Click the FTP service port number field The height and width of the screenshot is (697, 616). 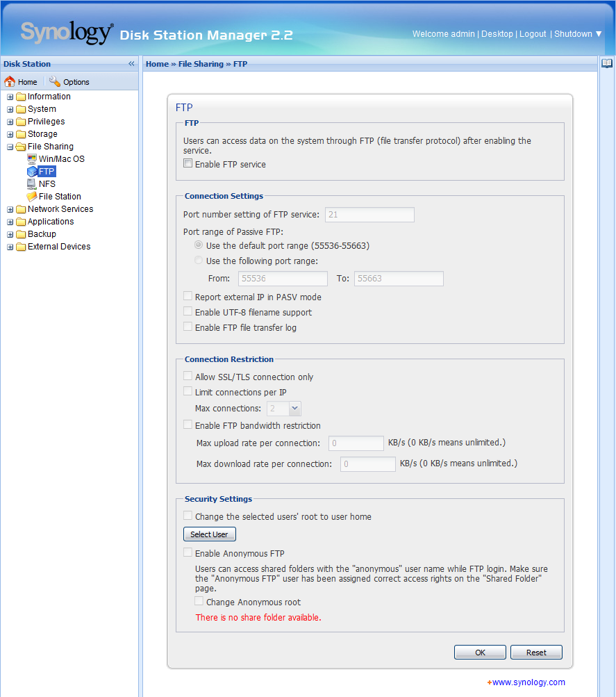tap(369, 215)
